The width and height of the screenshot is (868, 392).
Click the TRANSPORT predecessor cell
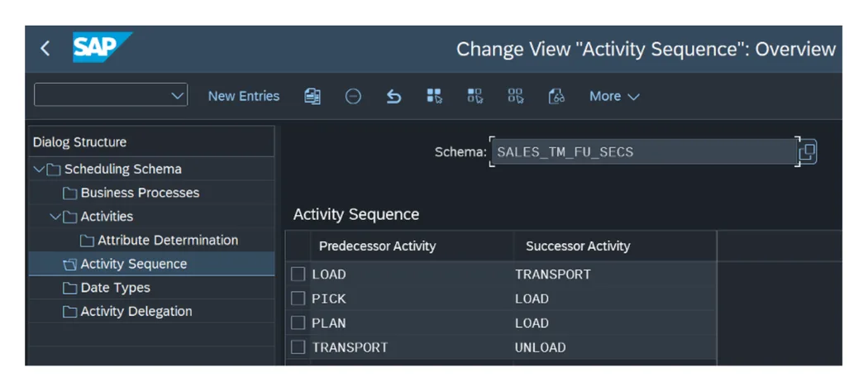click(412, 347)
